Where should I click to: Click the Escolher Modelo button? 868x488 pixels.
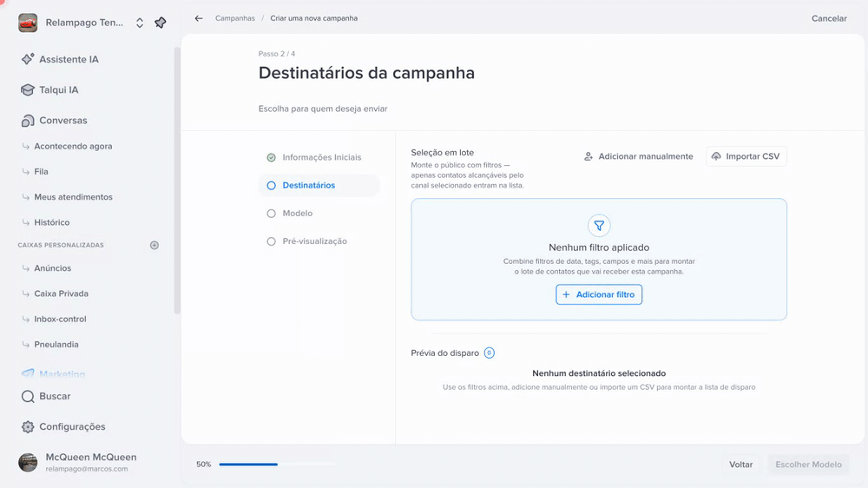tap(808, 465)
